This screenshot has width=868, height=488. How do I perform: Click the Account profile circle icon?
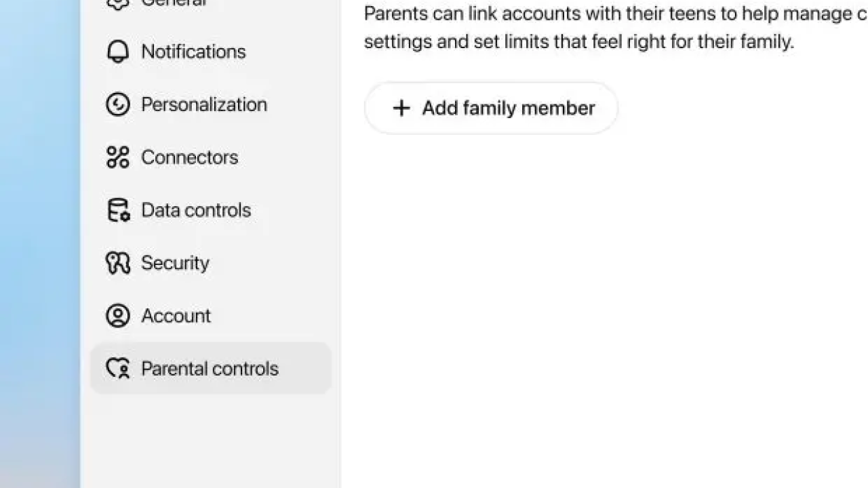pyautogui.click(x=118, y=316)
